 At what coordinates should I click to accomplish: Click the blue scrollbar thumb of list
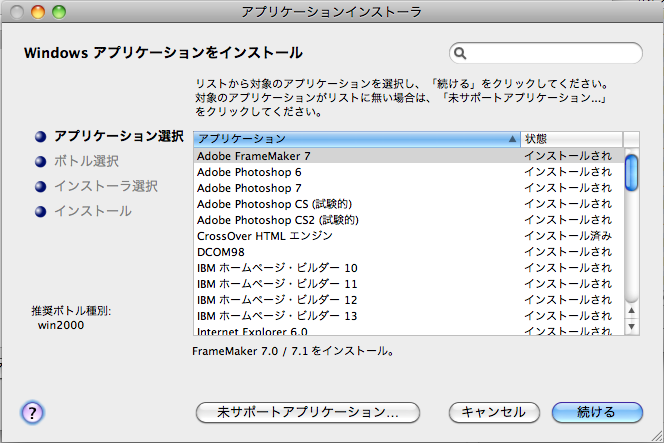pos(631,173)
